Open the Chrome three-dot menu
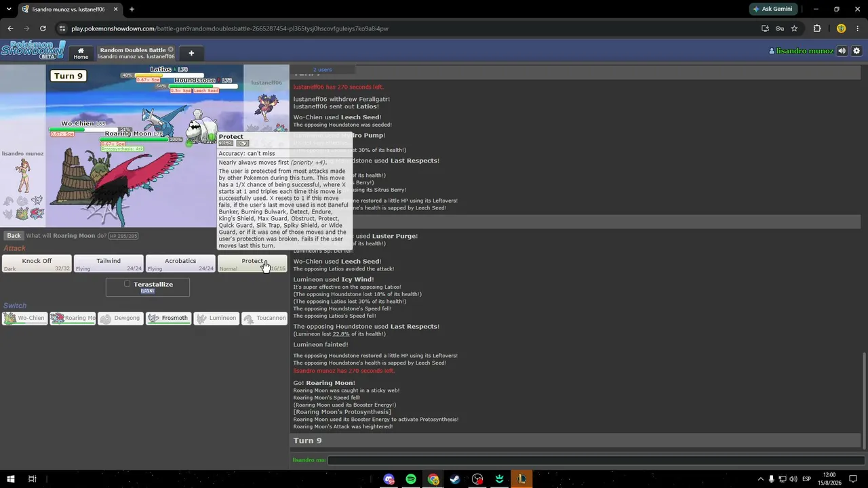Screen dimensions: 868x488 [857, 28]
